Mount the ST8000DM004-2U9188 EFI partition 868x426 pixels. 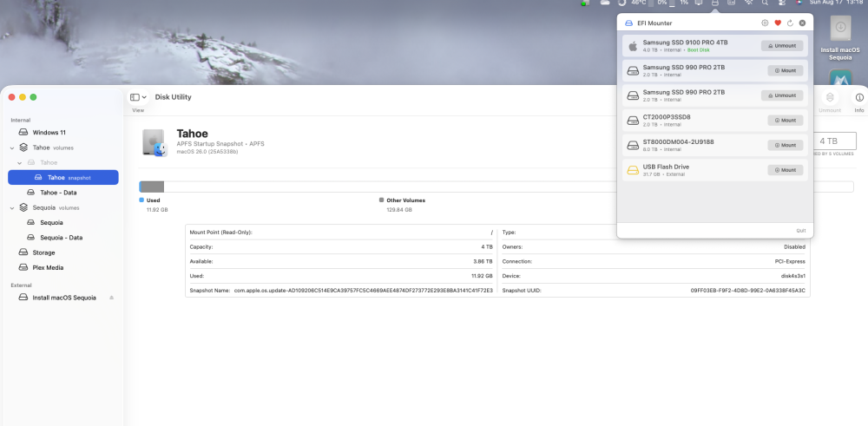point(785,146)
